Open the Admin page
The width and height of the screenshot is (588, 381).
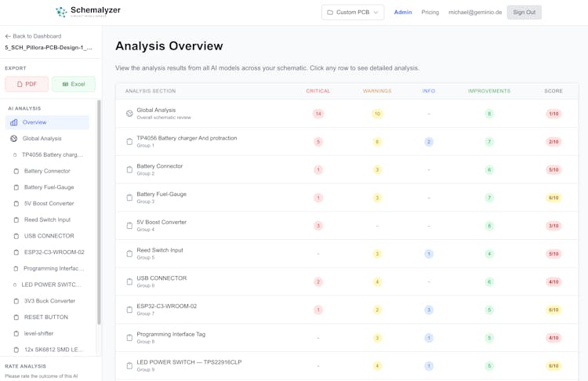(403, 13)
